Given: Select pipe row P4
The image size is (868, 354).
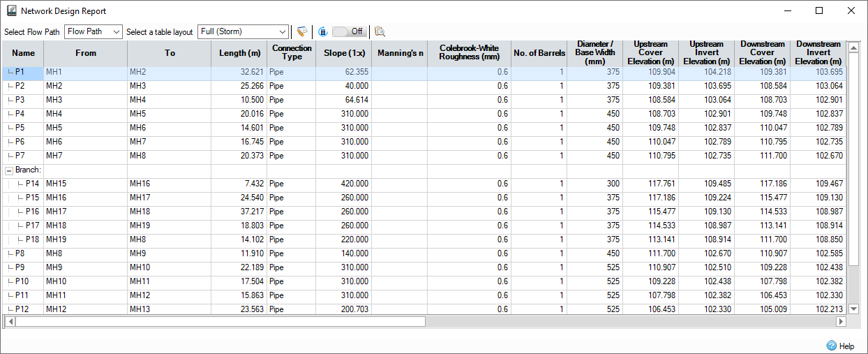Looking at the screenshot, I should [x=424, y=114].
